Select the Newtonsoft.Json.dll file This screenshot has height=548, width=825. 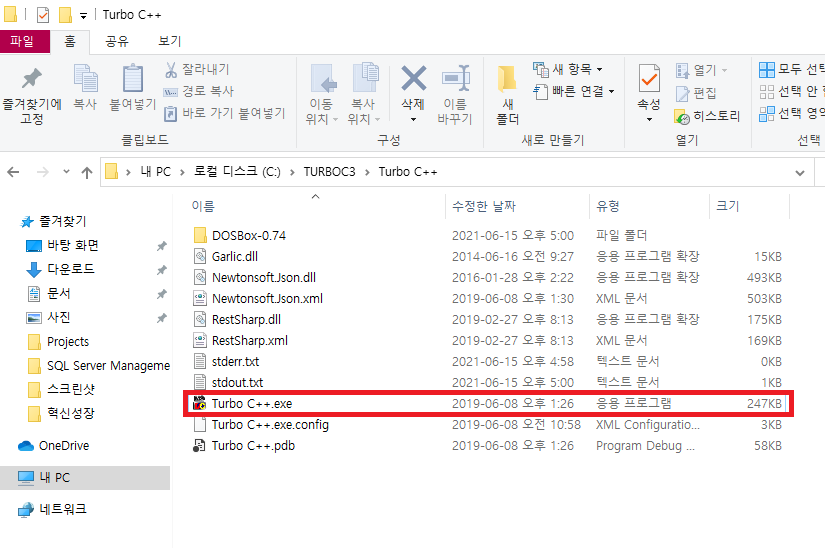click(488, 278)
